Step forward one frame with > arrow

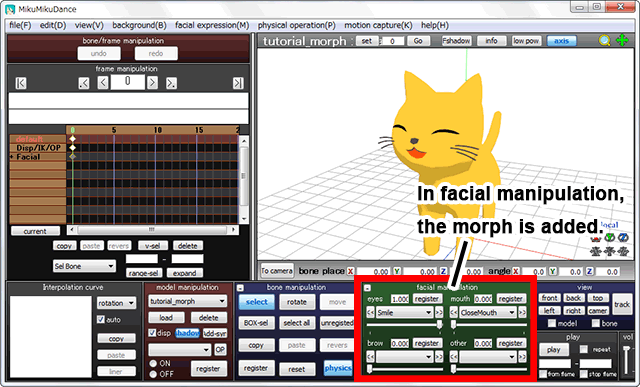(152, 83)
